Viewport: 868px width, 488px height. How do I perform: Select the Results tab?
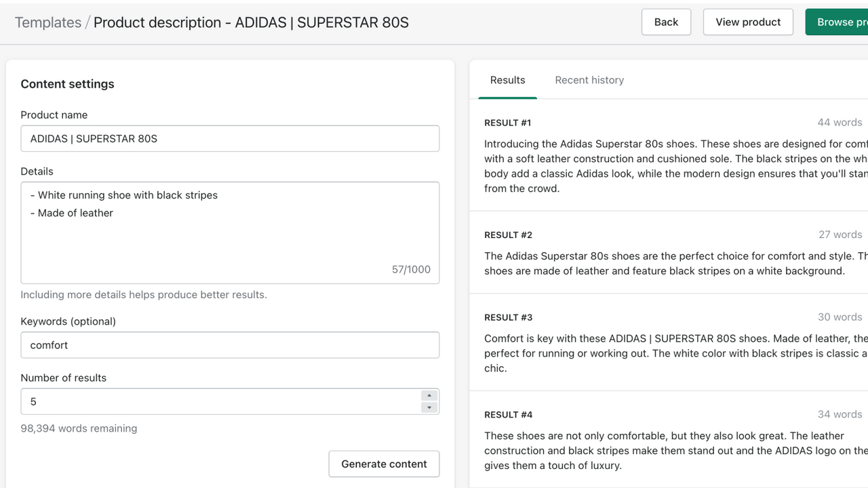coord(507,79)
